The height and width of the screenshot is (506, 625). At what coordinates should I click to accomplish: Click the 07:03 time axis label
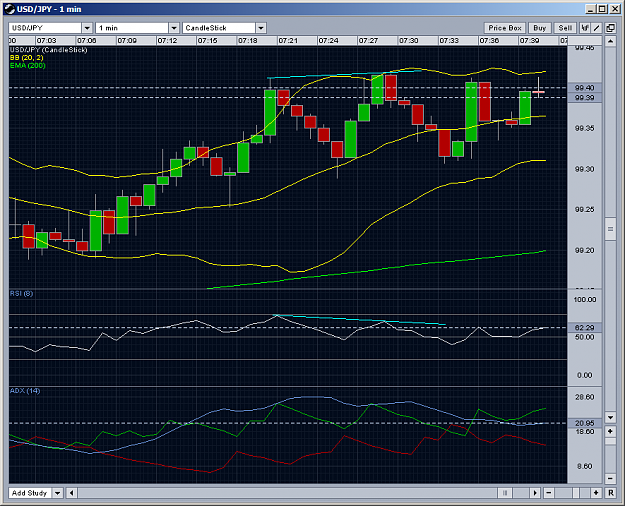(x=47, y=41)
